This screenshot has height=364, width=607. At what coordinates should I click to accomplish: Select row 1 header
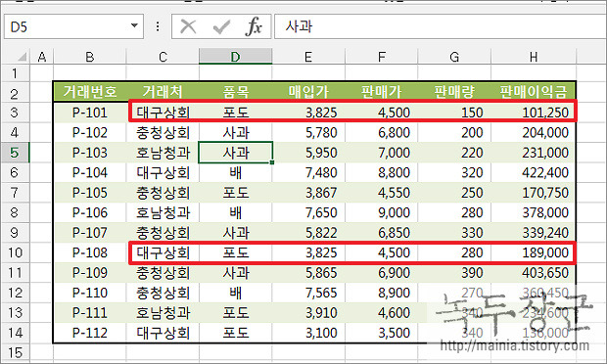[x=15, y=73]
